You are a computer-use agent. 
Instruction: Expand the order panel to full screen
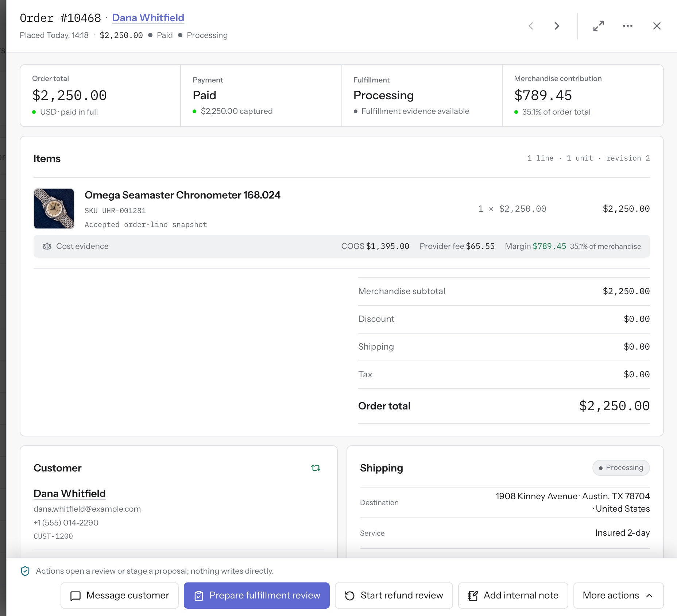(599, 26)
